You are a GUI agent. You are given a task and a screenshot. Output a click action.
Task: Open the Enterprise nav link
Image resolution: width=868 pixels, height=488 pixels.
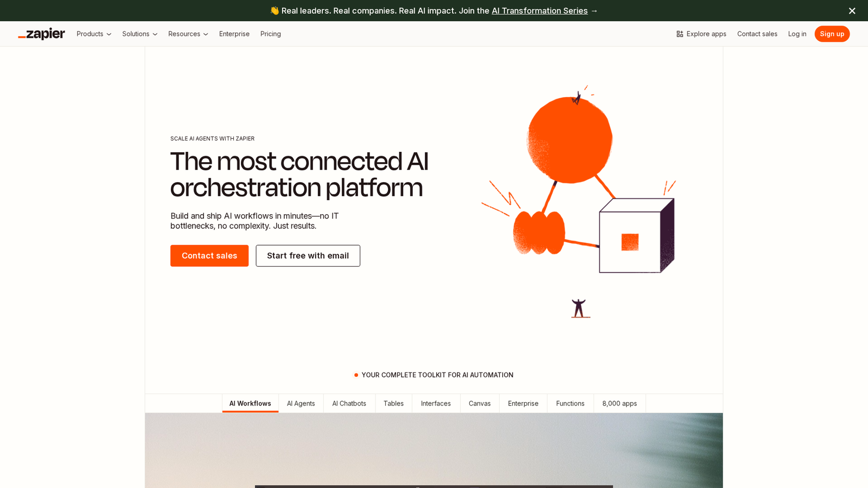coord(234,34)
